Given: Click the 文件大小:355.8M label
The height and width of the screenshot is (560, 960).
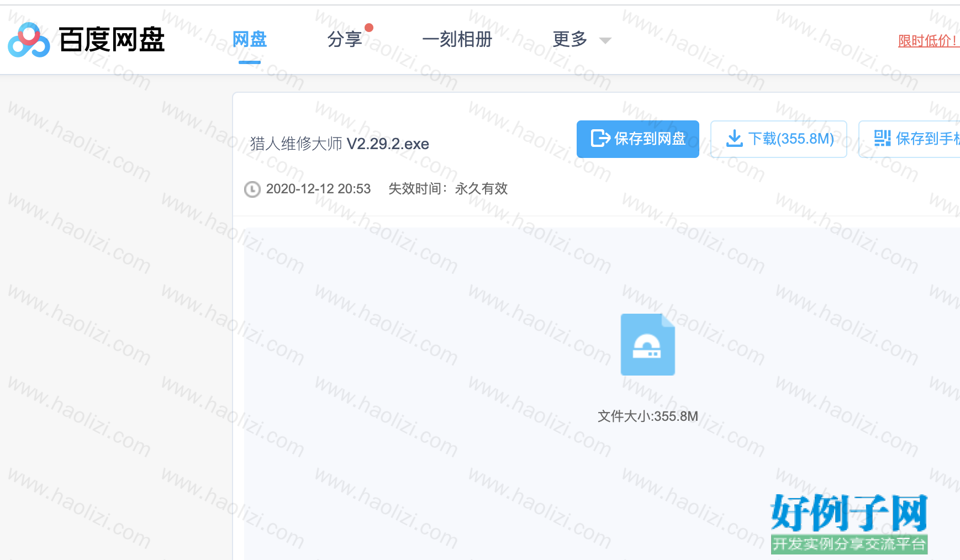Looking at the screenshot, I should (x=648, y=416).
